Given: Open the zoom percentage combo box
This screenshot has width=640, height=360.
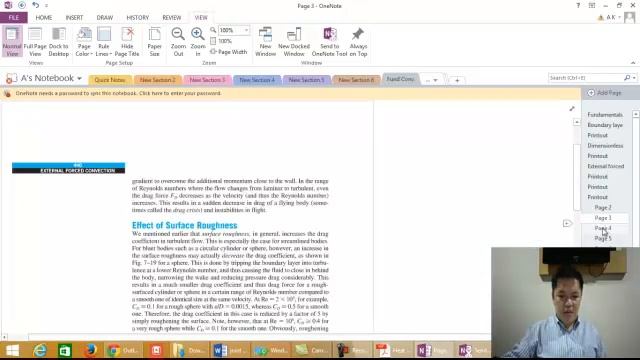Looking at the screenshot, I should tap(234, 30).
